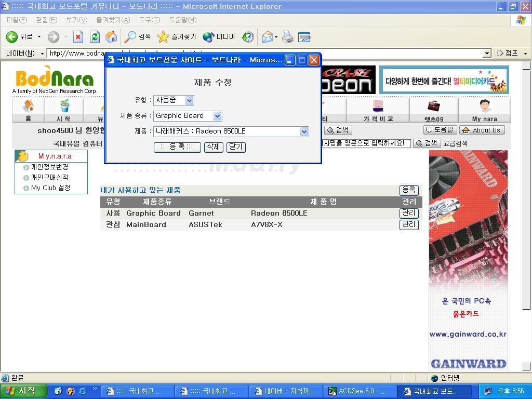532x399 pixels.
Task: Click the 점프 go button by address bar
Action: (507, 54)
